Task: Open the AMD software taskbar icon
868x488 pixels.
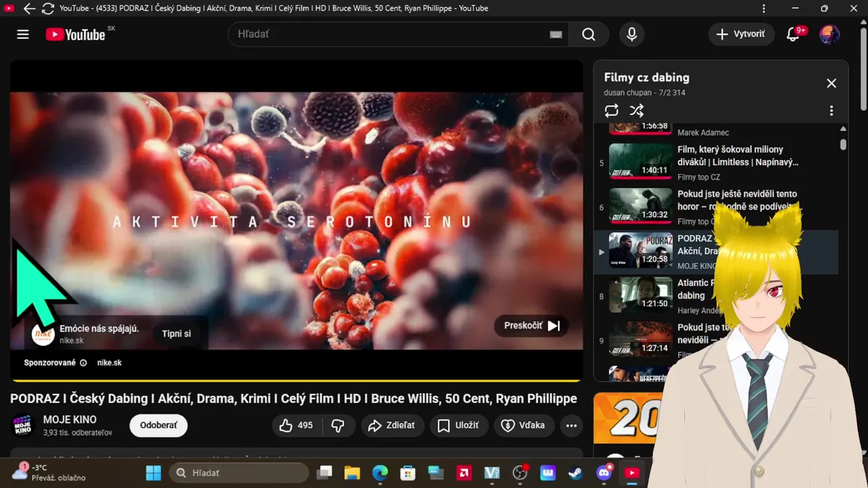Action: pyautogui.click(x=464, y=472)
